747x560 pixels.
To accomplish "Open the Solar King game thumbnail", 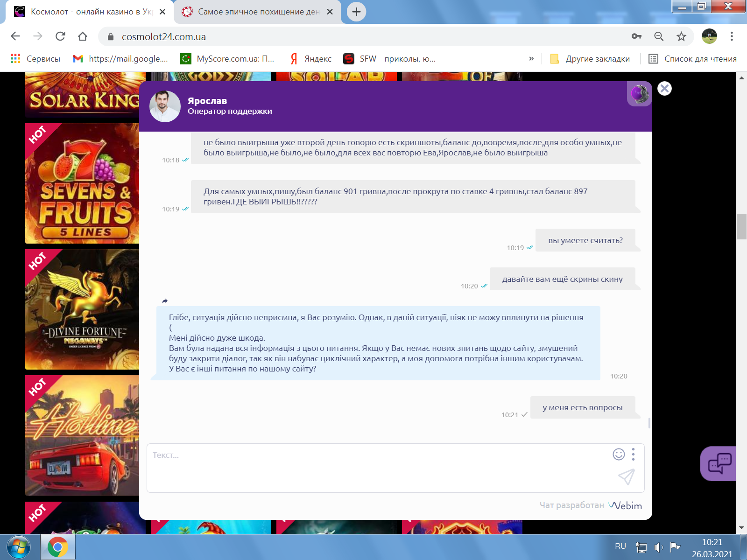I will coord(82,95).
